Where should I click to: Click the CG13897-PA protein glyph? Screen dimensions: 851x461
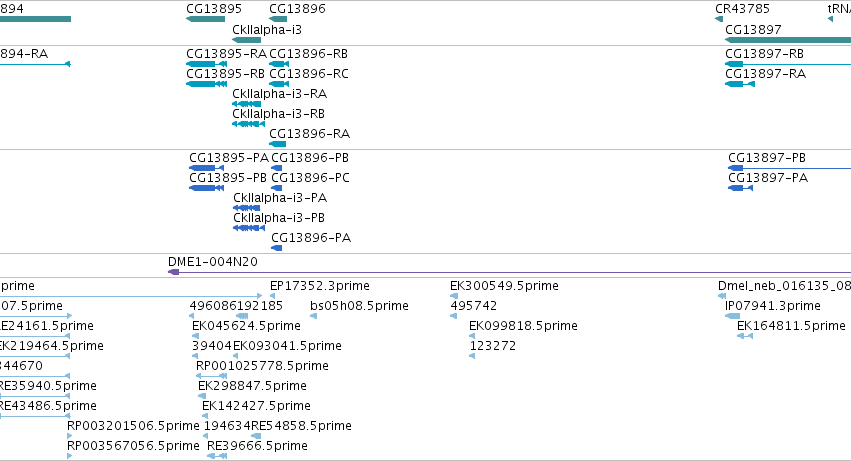pyautogui.click(x=740, y=188)
